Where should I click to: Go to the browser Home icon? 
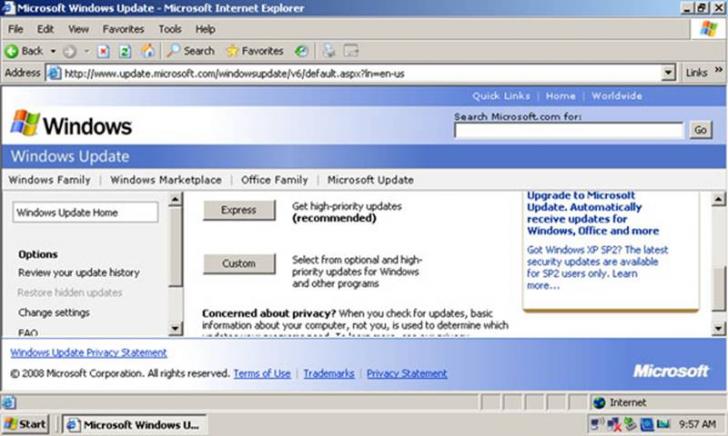coord(148,51)
